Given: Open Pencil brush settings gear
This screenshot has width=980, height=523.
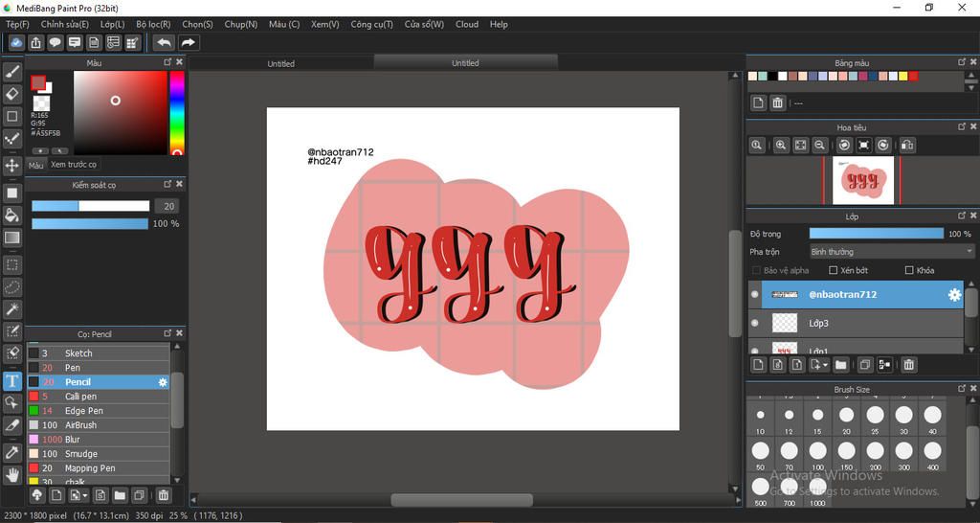Looking at the screenshot, I should point(163,381).
